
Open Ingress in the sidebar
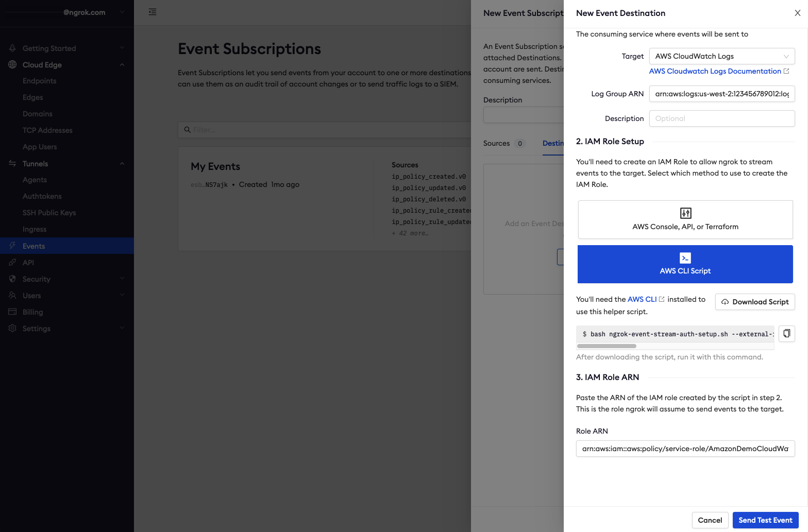[35, 229]
